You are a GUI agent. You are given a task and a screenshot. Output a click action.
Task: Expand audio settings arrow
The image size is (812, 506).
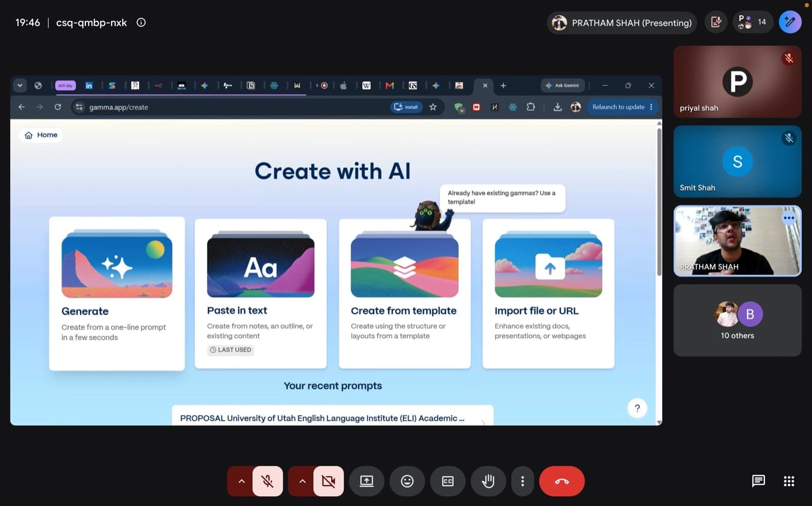(x=241, y=481)
